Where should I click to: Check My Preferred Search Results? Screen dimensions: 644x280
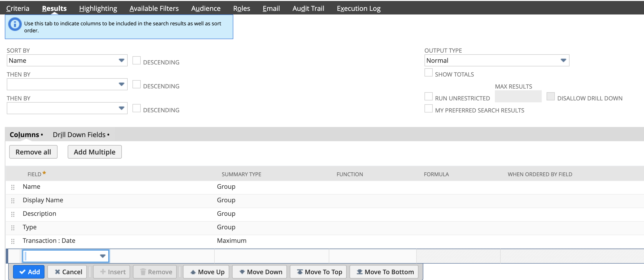coord(429,109)
